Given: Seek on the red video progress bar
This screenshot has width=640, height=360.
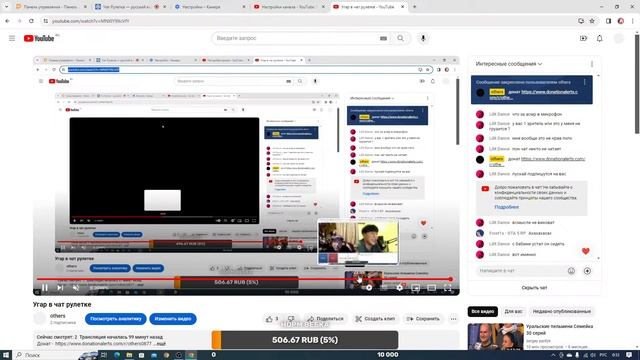Looking at the screenshot, I should (244, 279).
